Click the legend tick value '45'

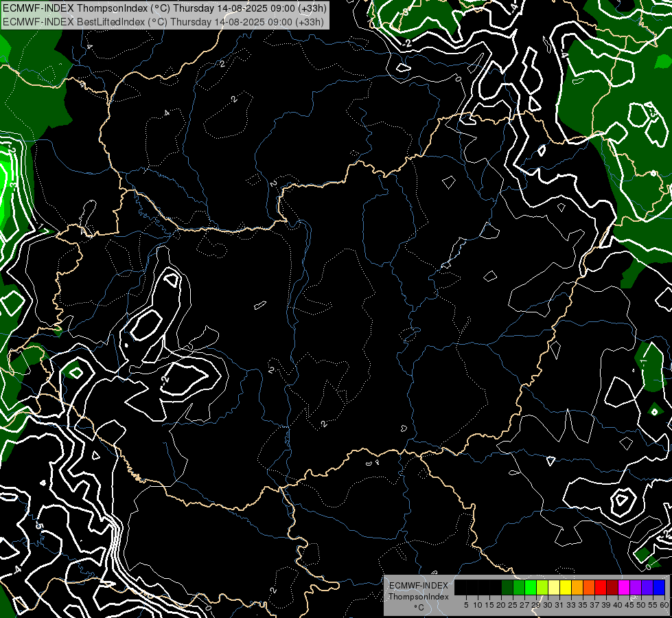(629, 605)
